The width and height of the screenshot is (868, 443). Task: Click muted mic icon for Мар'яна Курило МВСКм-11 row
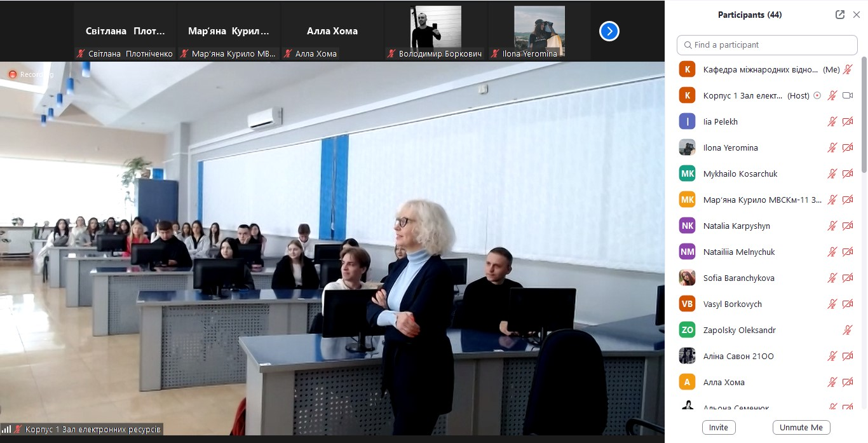click(x=832, y=200)
